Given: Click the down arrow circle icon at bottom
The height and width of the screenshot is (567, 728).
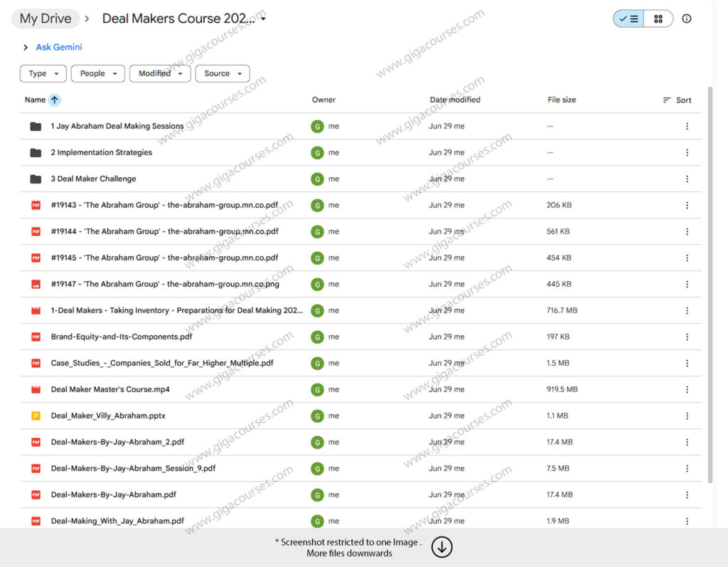Looking at the screenshot, I should pyautogui.click(x=441, y=547).
